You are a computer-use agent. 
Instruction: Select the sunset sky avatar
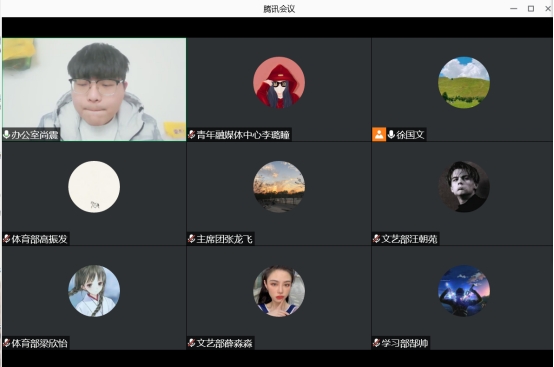point(279,187)
